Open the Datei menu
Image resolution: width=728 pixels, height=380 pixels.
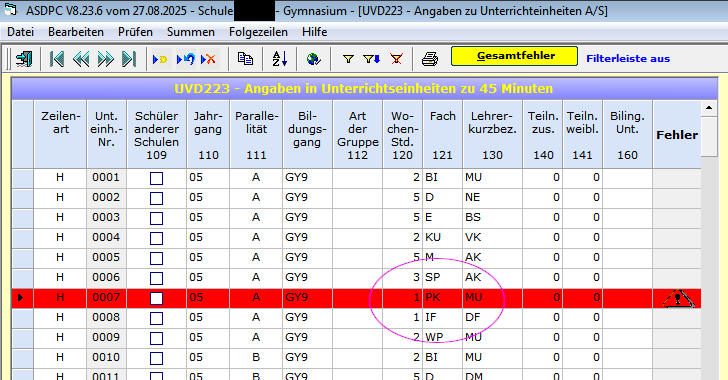coord(20,32)
